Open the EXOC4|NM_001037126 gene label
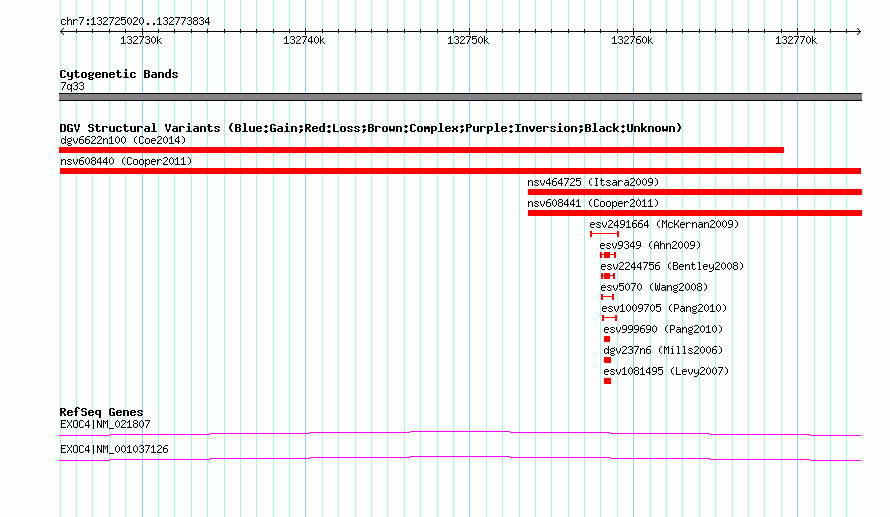 point(114,449)
